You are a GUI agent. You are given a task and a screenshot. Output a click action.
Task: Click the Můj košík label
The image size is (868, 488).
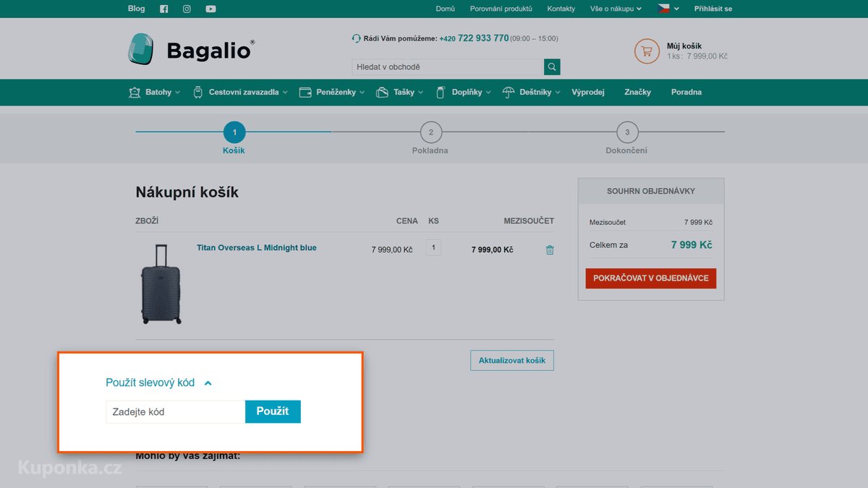tap(684, 46)
